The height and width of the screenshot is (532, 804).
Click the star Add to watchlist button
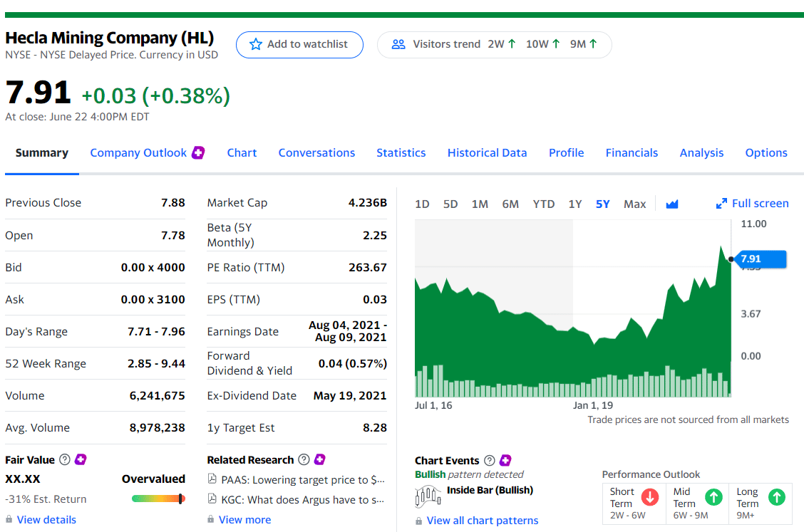pyautogui.click(x=299, y=45)
